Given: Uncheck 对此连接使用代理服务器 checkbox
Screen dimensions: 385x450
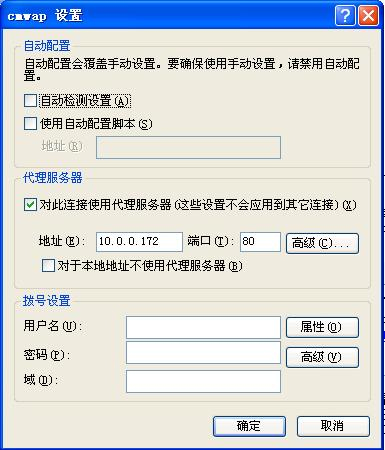Looking at the screenshot, I should pyautogui.click(x=30, y=204).
